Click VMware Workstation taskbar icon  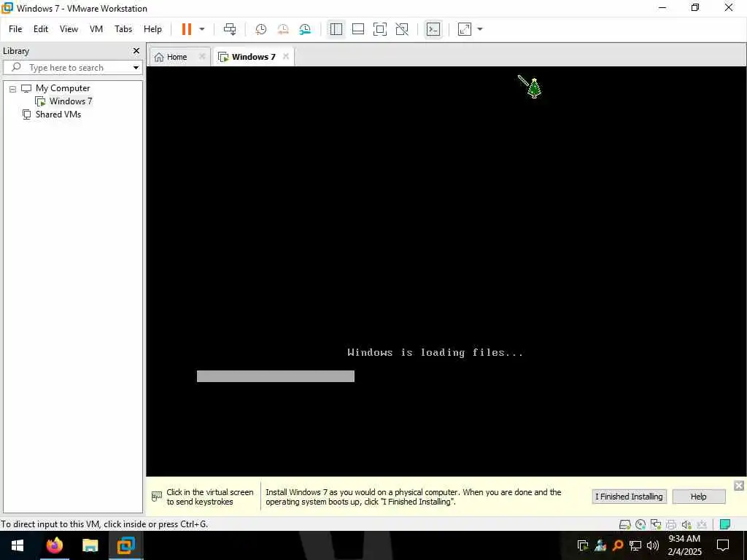(x=125, y=545)
